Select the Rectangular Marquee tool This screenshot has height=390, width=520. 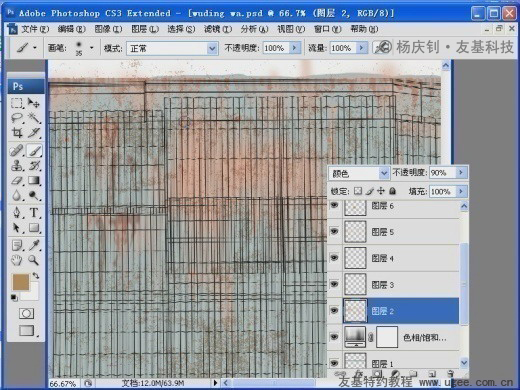click(x=16, y=103)
